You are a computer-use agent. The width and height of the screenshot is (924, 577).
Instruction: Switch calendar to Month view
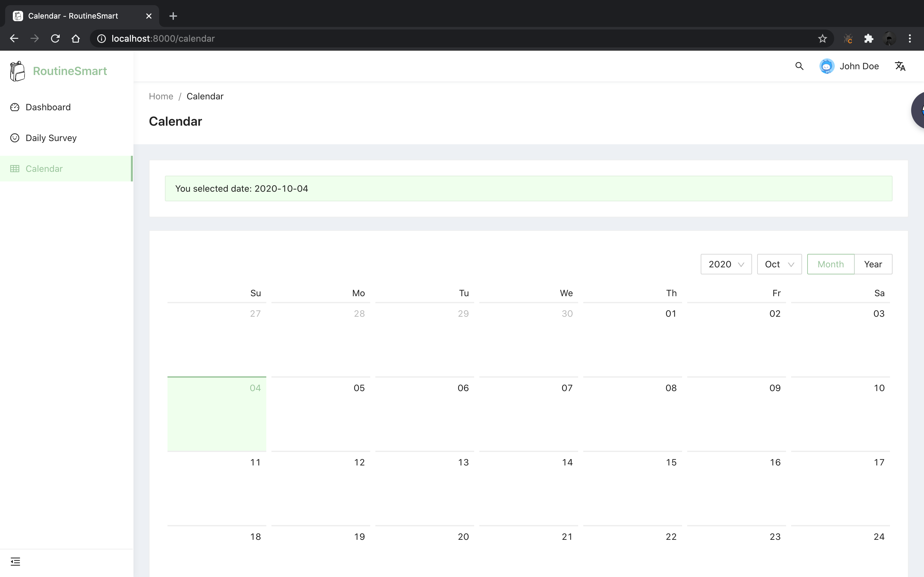point(830,264)
